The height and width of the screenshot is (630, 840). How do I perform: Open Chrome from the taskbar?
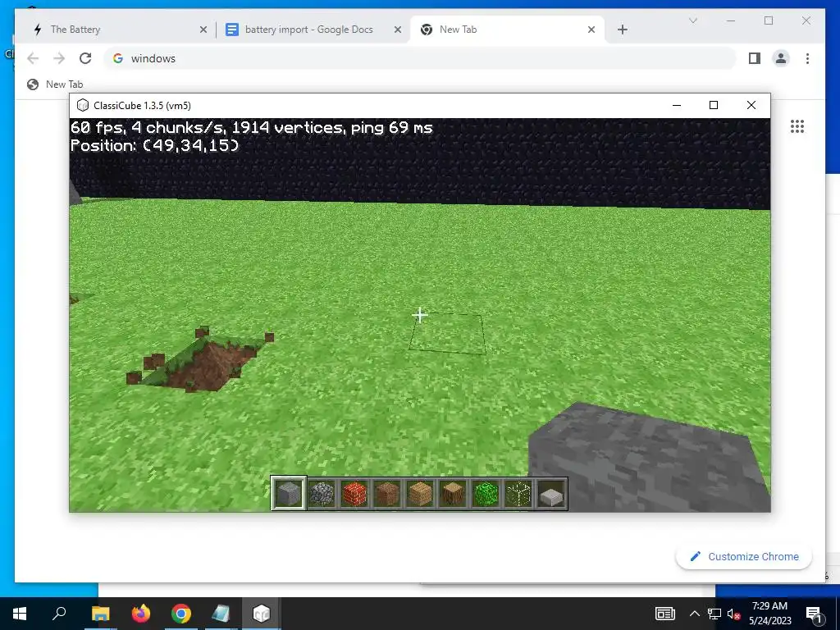pyautogui.click(x=181, y=614)
